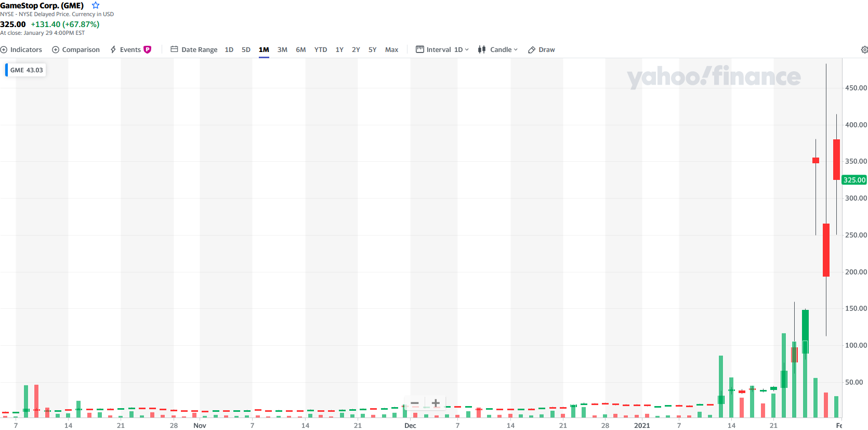Choose the YTD range
Viewport: 868px width, 430px height.
click(x=321, y=50)
